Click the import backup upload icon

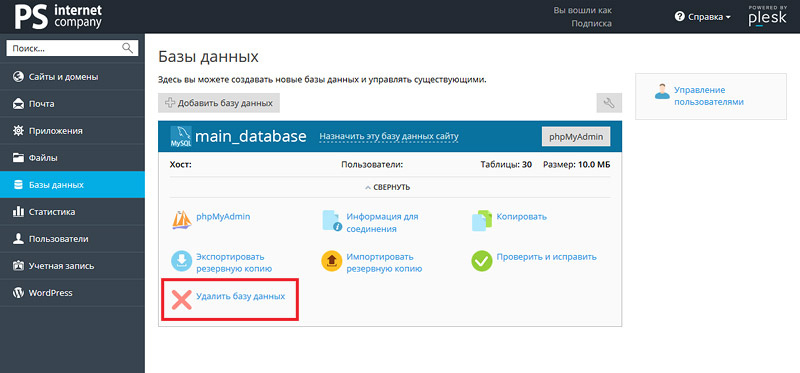click(332, 261)
